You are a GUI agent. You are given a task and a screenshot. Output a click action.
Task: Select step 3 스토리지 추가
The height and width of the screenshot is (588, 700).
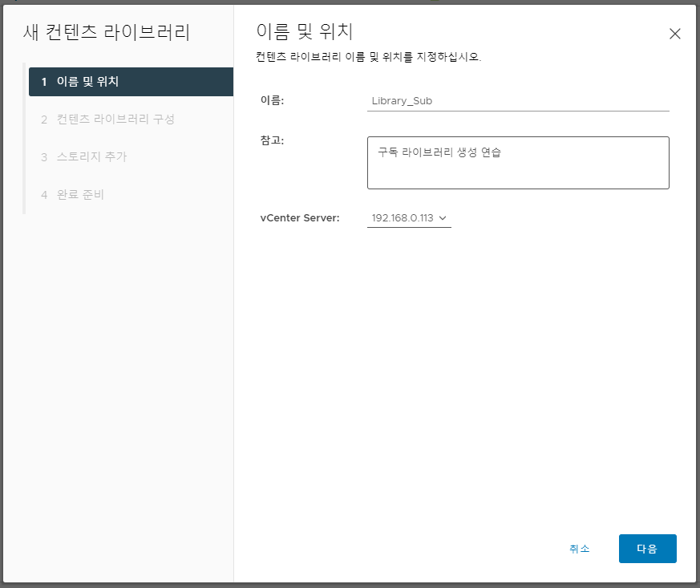(x=84, y=156)
